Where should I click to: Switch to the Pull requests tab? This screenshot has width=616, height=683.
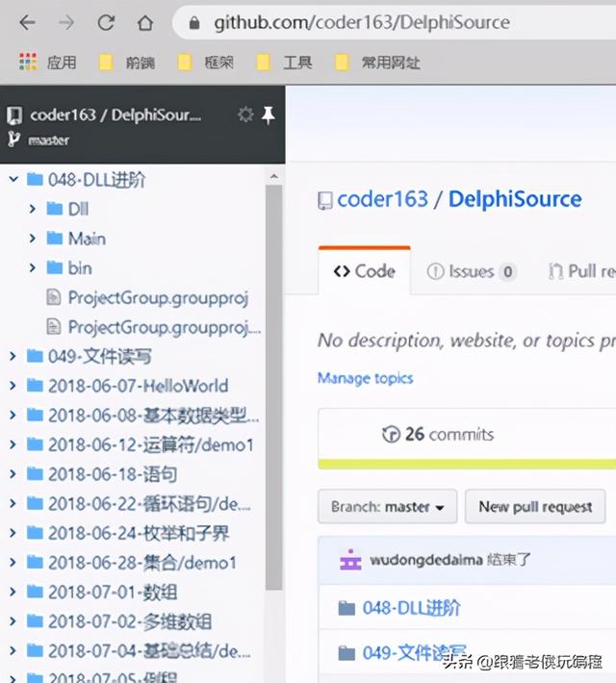point(581,271)
